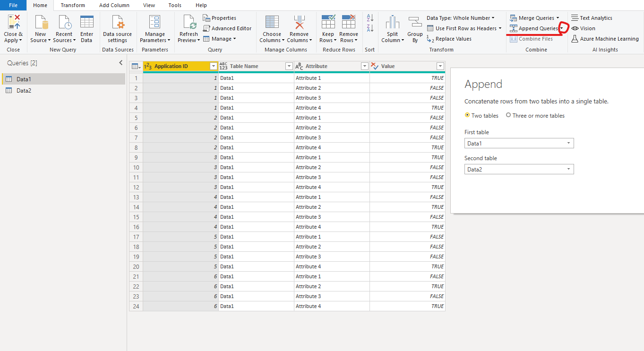Click the Keep Rows icon
Viewport: 644px width, 351px height.
[328, 22]
